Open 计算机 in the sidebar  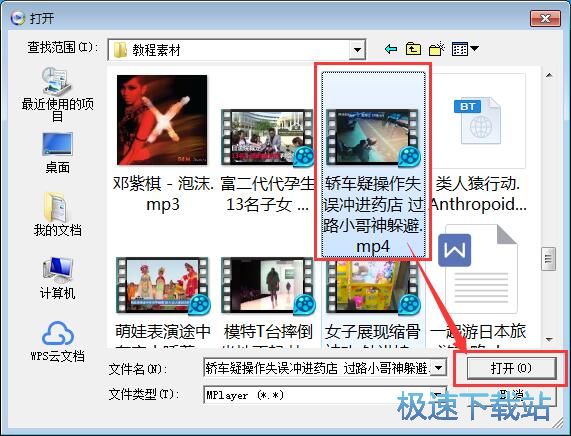(x=57, y=278)
